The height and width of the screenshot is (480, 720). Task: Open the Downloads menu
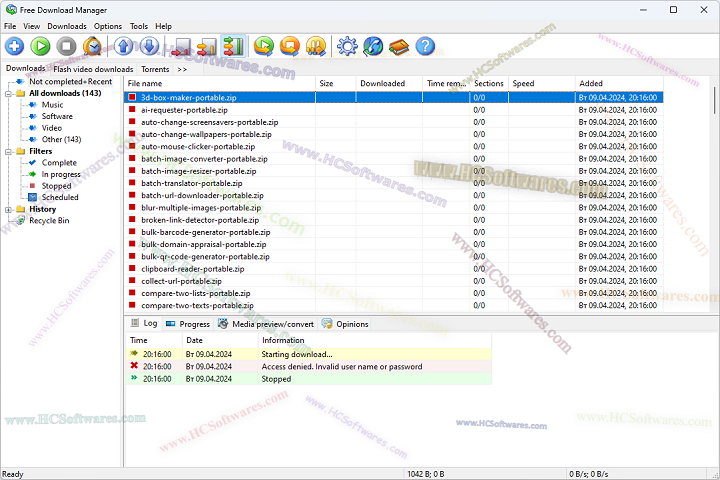pos(67,26)
